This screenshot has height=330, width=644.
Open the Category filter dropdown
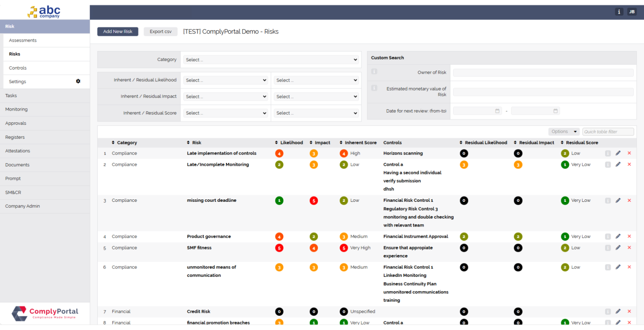(271, 59)
